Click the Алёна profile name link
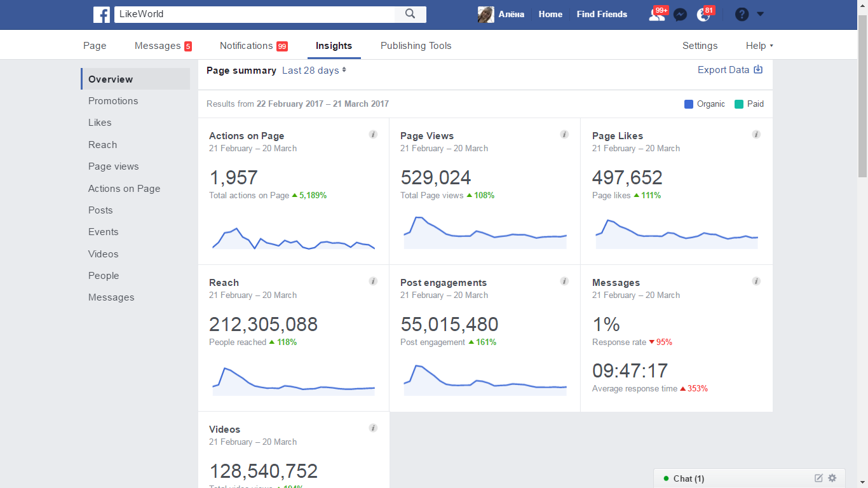Screen dimensions: 868x488 click(x=512, y=14)
